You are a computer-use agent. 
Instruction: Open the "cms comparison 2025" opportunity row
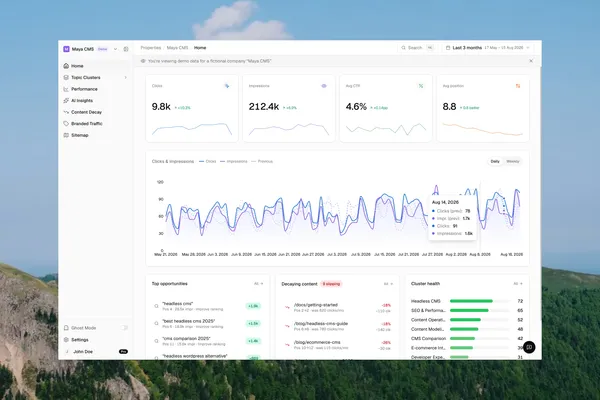[207, 341]
